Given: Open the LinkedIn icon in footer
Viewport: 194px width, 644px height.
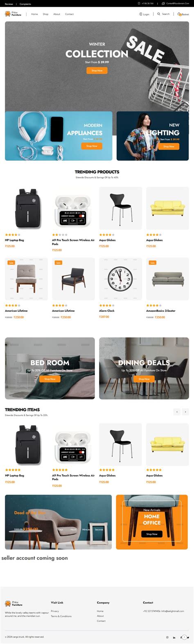Looking at the screenshot, I should tap(174, 637).
